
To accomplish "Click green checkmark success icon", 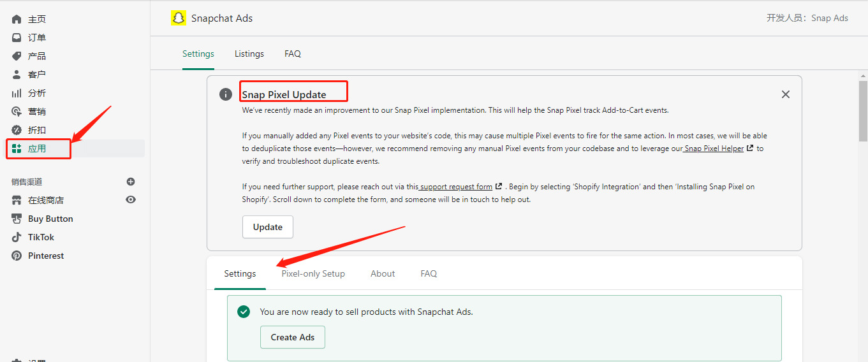I will [244, 312].
